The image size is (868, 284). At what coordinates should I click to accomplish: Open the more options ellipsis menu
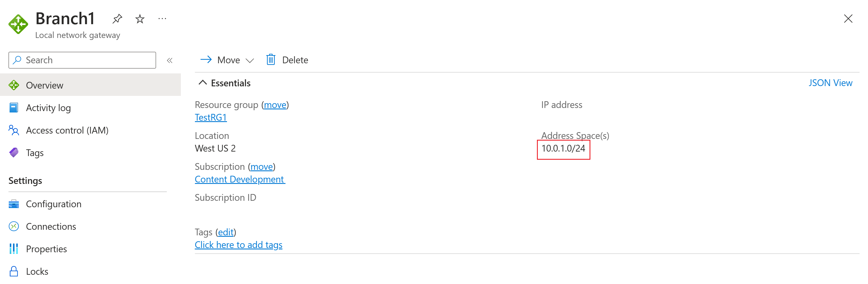pos(162,19)
